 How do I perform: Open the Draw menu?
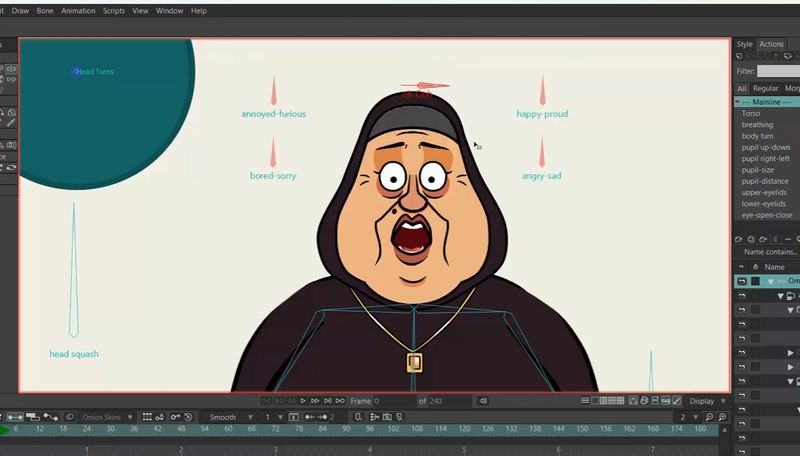(x=20, y=11)
